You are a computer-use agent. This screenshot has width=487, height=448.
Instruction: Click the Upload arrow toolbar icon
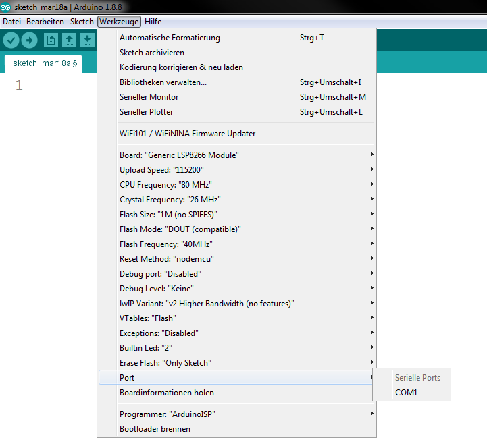(29, 40)
